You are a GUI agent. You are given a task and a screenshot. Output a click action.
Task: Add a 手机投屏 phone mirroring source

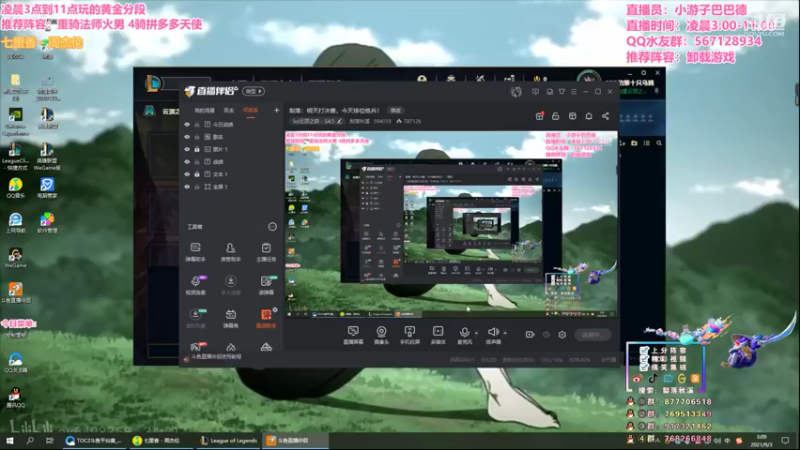(409, 335)
